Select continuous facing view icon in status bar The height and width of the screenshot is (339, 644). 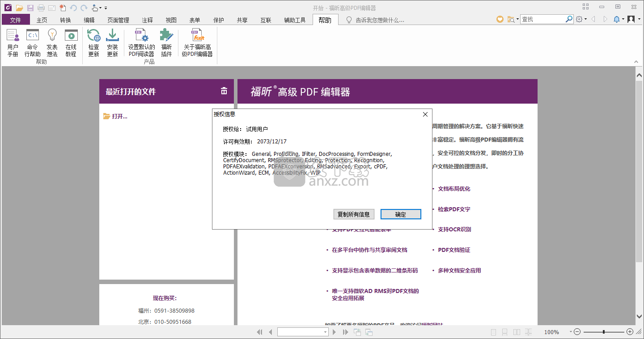coord(529,332)
